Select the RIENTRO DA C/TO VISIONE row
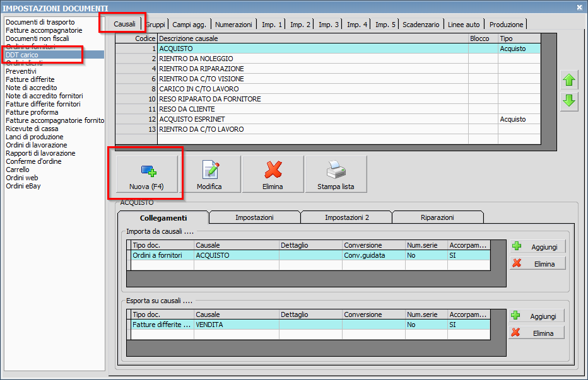This screenshot has height=380, width=588. (328, 79)
